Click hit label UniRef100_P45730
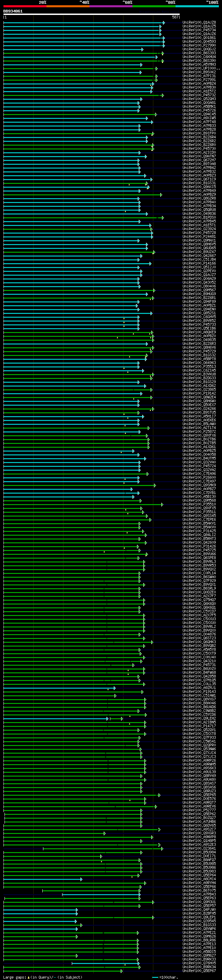This screenshot has width=222, height=980. pyautogui.click(x=199, y=148)
